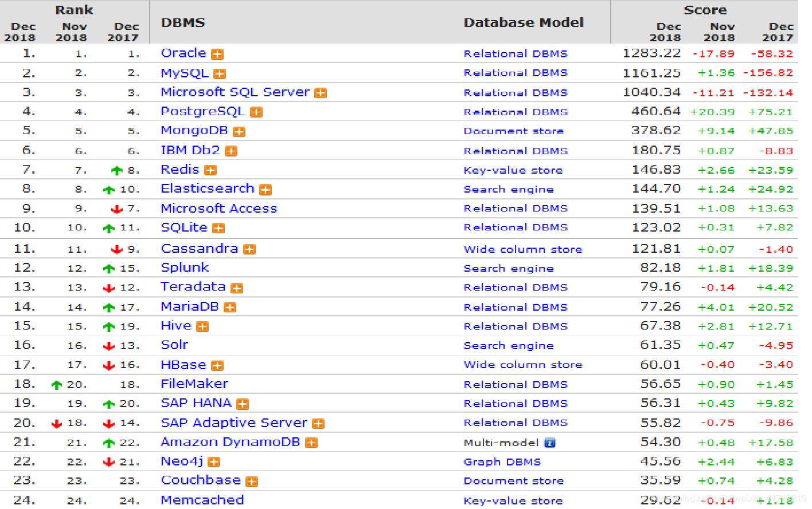Screen dimensions: 812x509
Task: Open the FileMaker link
Action: [194, 383]
